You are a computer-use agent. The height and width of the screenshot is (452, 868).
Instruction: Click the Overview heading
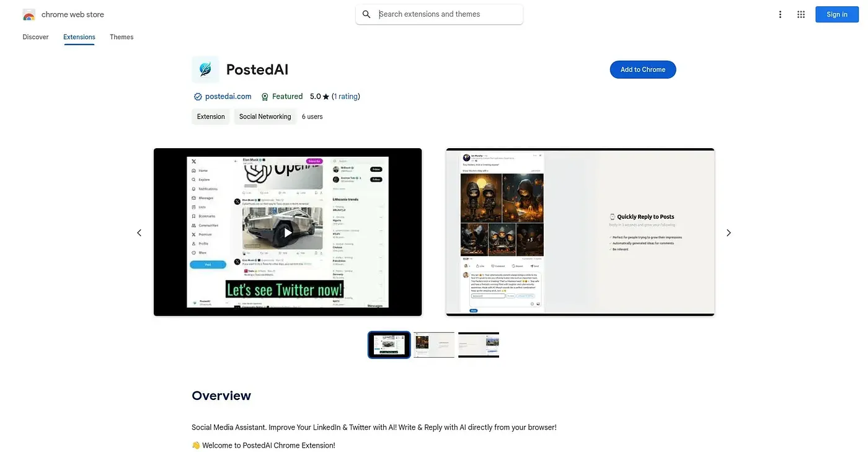pos(221,396)
